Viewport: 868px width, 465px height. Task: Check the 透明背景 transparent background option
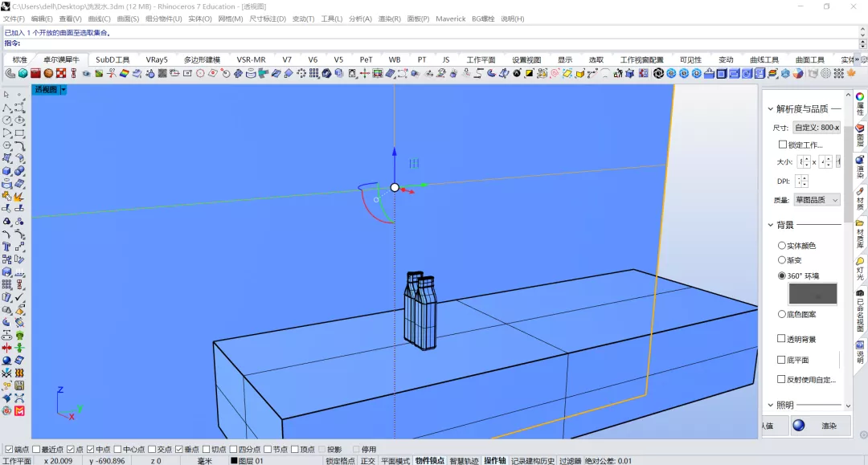pyautogui.click(x=781, y=338)
